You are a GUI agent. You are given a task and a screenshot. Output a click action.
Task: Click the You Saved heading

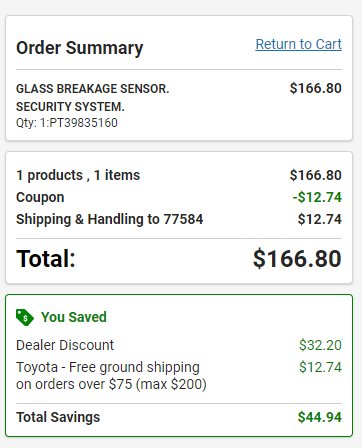click(74, 317)
